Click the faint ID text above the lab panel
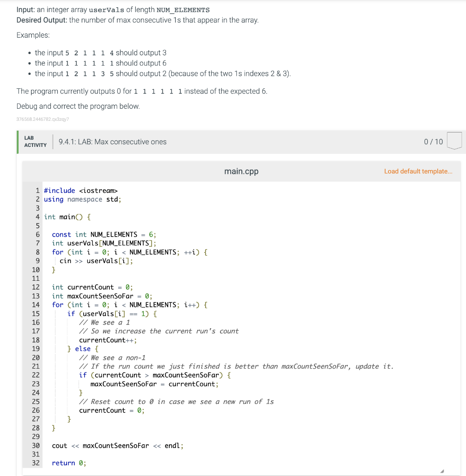466x476 pixels. pos(42,119)
